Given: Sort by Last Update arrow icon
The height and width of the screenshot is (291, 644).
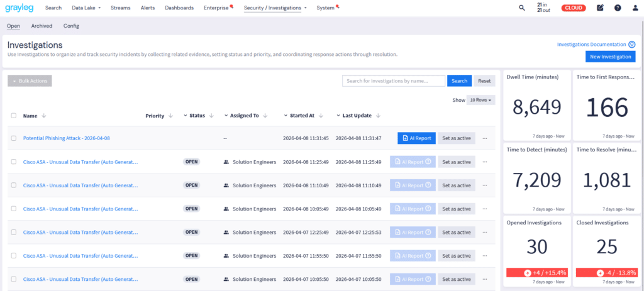Looking at the screenshot, I should [377, 116].
